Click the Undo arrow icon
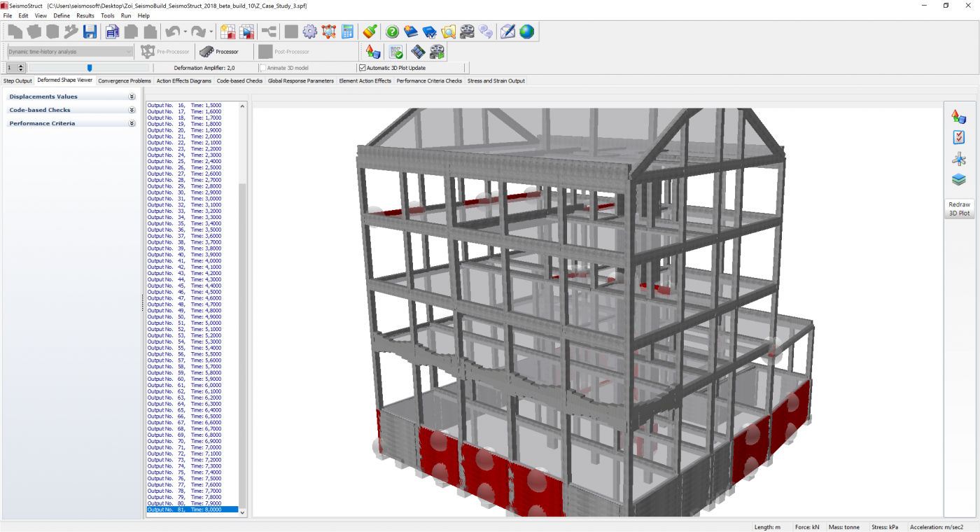 tap(172, 31)
